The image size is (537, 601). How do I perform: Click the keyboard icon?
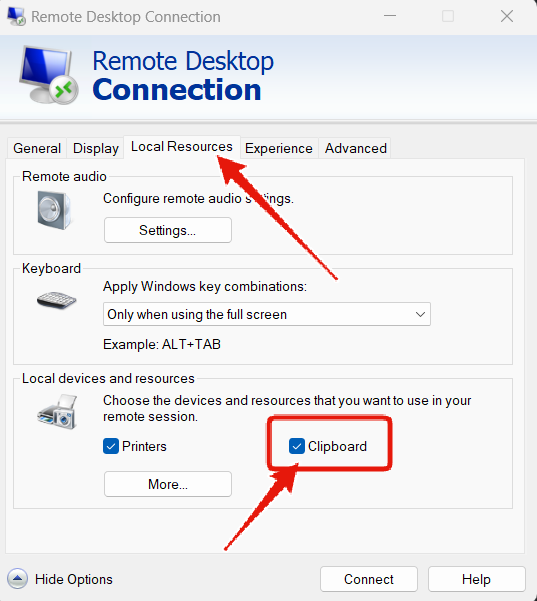pyautogui.click(x=56, y=300)
